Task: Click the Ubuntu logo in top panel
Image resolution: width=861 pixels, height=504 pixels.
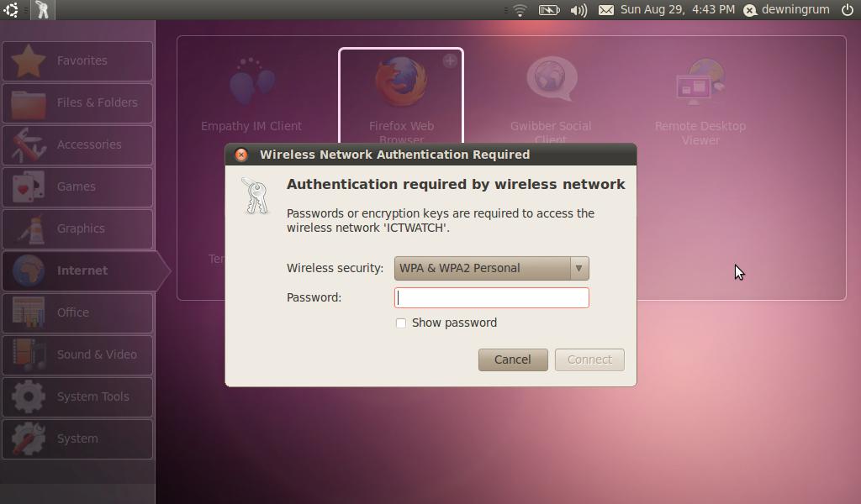Action: [x=11, y=10]
